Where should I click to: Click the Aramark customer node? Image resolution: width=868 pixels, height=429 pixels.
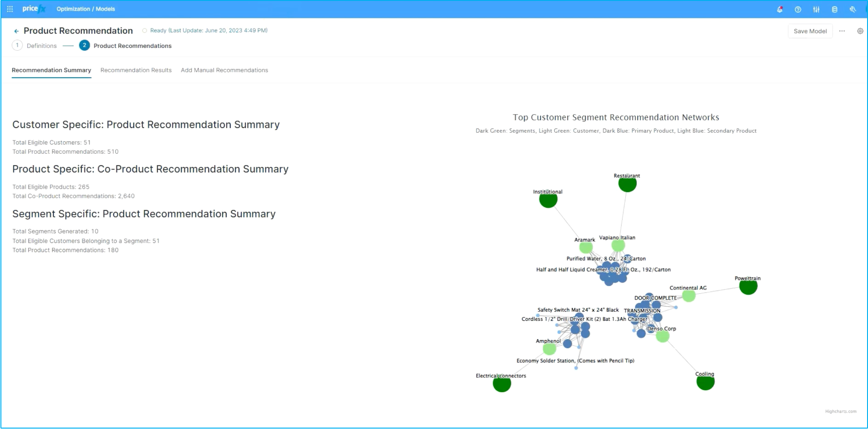(x=586, y=248)
